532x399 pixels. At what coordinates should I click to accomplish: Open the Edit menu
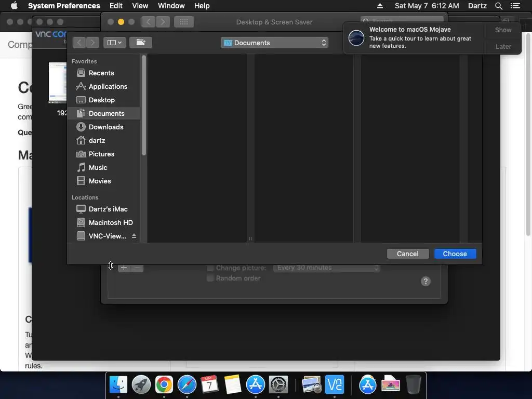click(x=116, y=6)
